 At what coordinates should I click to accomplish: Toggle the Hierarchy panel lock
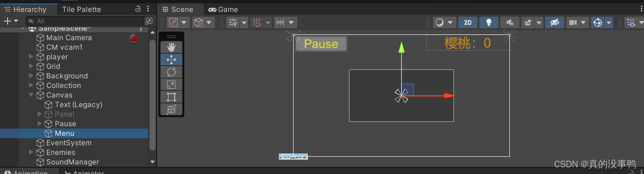[138, 9]
